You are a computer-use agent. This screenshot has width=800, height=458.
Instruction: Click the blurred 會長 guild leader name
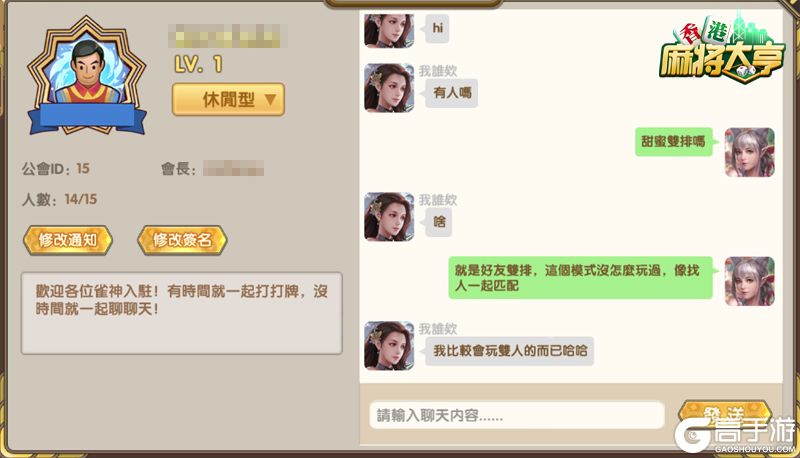(x=234, y=168)
